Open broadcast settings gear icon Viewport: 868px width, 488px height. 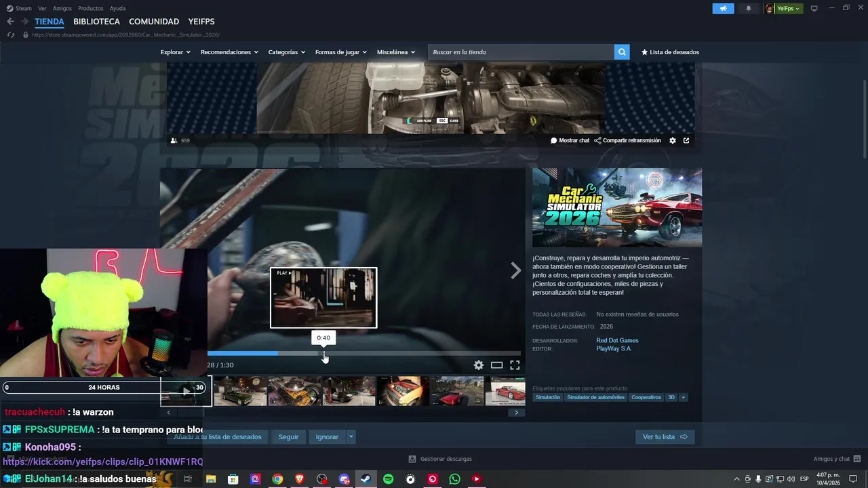673,140
